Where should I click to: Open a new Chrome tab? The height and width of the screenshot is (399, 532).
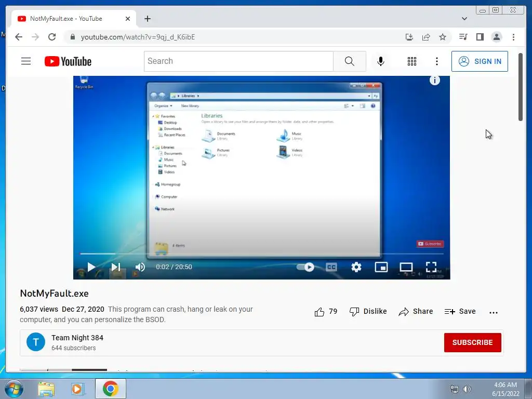click(x=147, y=19)
